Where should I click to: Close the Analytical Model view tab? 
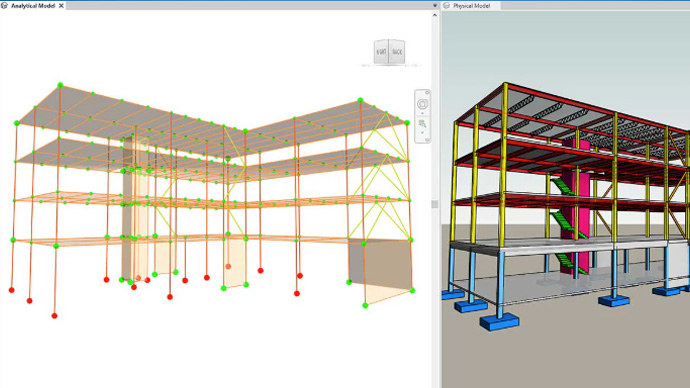(x=61, y=6)
